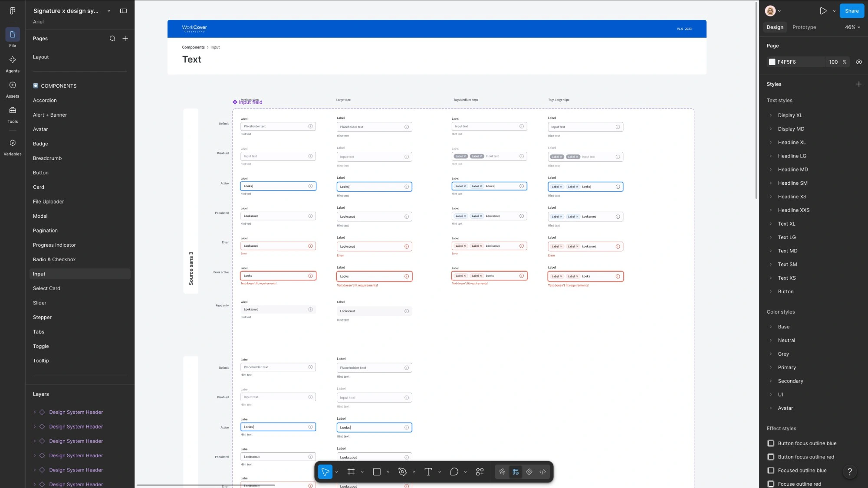Click Button focus outline red effect swatch

click(x=771, y=457)
